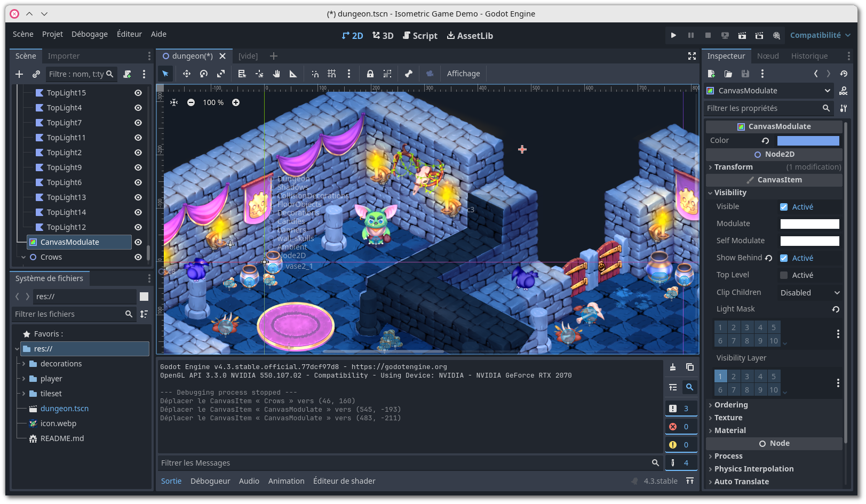Open the object history list icon
The image size is (866, 504).
[844, 74]
